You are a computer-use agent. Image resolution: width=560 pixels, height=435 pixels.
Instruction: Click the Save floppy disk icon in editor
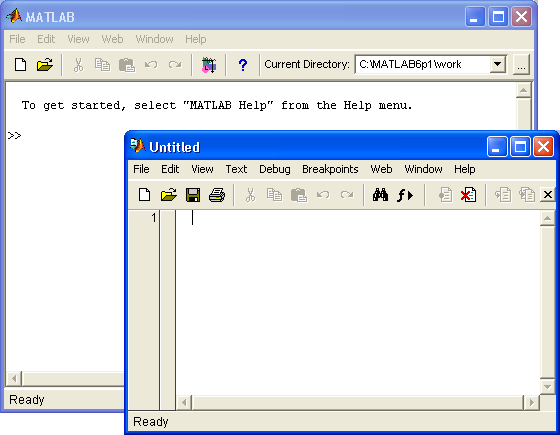(x=193, y=195)
